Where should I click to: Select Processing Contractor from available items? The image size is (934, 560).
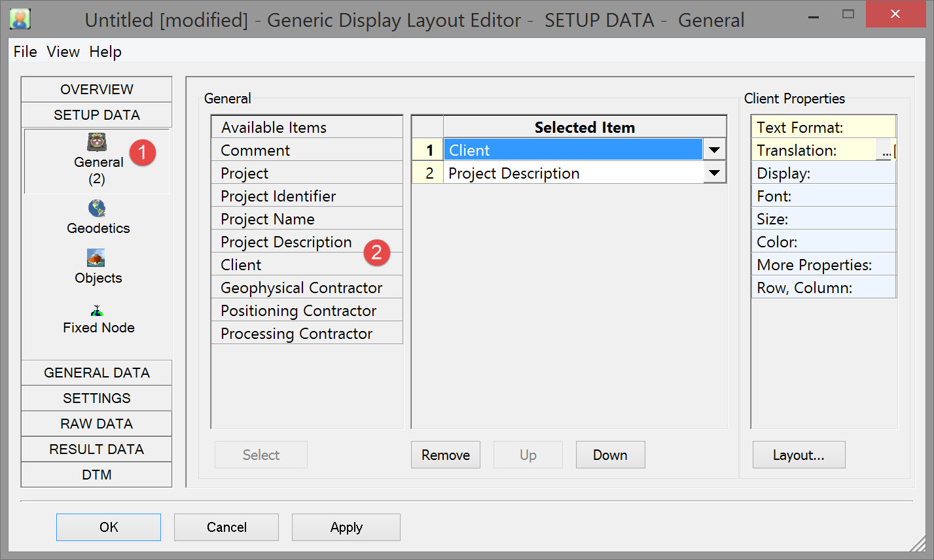[x=296, y=334]
